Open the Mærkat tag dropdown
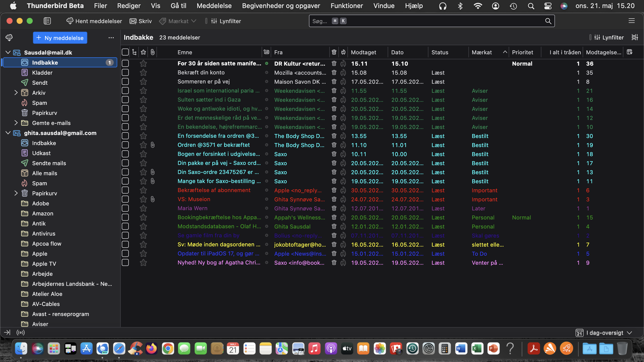644x362 pixels. [178, 21]
